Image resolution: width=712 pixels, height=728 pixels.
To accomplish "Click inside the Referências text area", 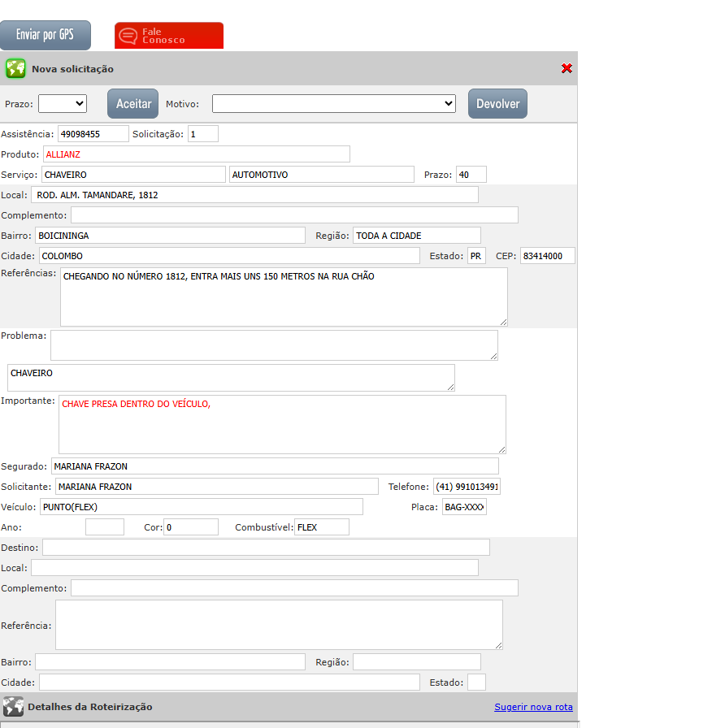I will pos(284,297).
